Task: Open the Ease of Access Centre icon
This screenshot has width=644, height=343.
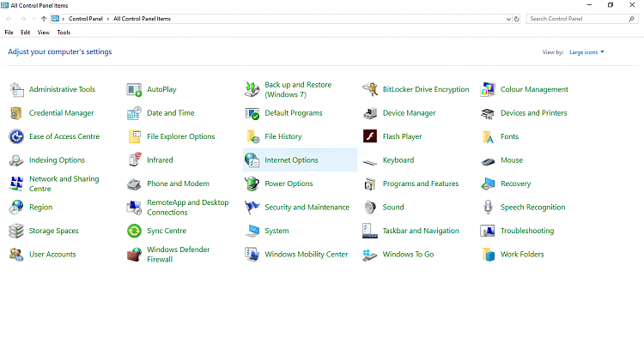Action: (16, 136)
